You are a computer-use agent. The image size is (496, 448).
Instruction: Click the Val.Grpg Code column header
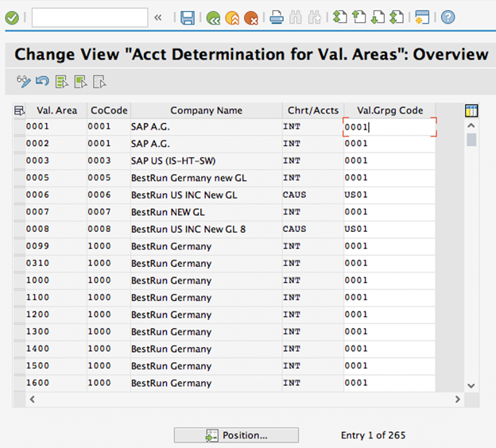389,110
